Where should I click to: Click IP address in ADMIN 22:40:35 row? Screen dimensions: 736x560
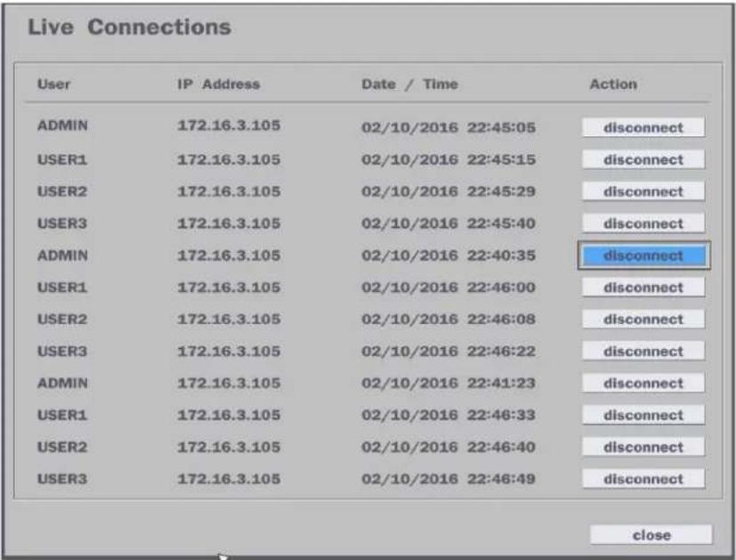pos(229,256)
